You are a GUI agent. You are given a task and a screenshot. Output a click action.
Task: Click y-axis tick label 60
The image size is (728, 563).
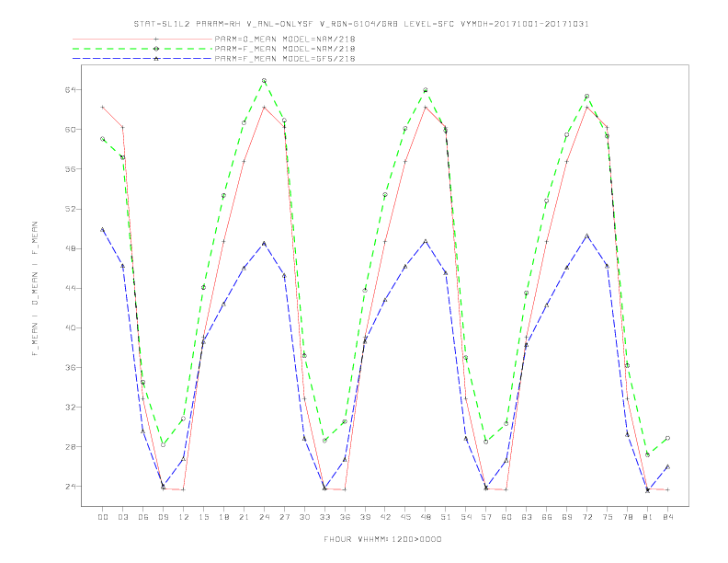[x=70, y=129]
